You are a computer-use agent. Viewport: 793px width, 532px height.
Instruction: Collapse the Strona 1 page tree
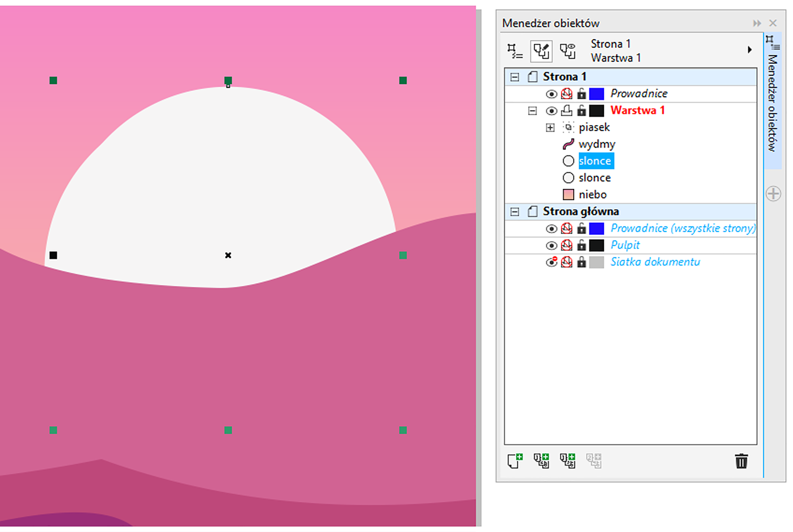coord(515,77)
